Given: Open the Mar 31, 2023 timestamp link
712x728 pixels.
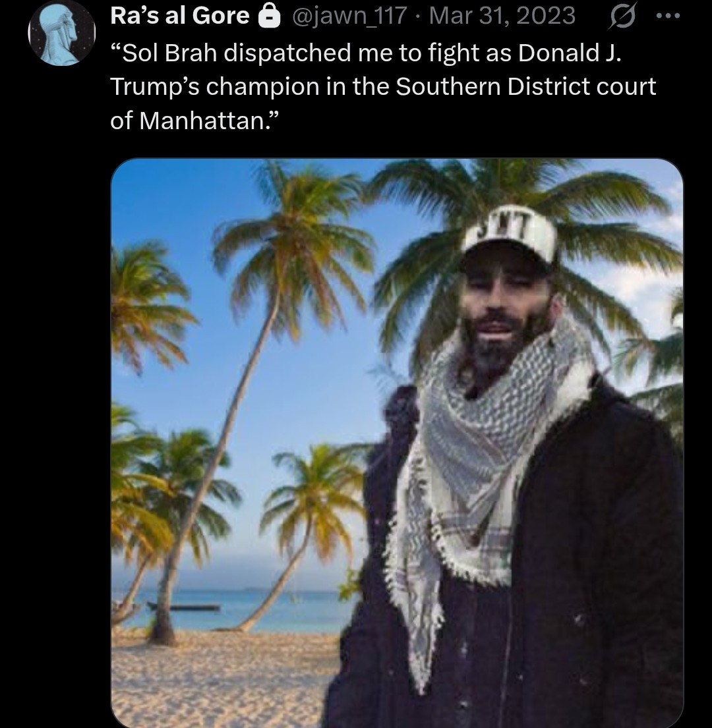Looking at the screenshot, I should [502, 16].
